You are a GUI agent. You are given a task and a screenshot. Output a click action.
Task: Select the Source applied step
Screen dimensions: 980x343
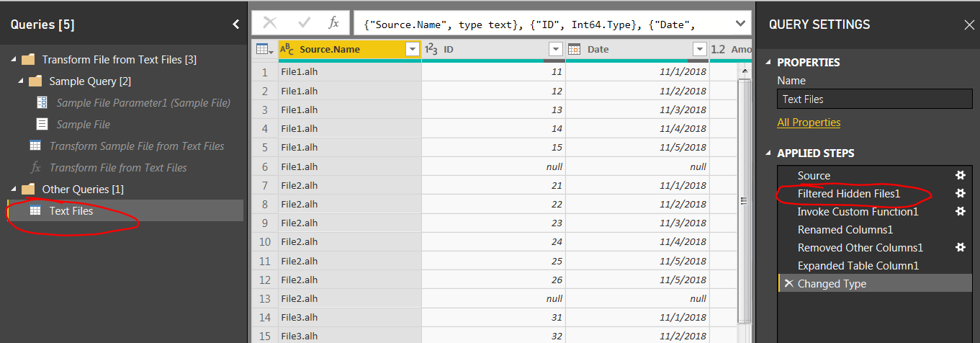814,176
